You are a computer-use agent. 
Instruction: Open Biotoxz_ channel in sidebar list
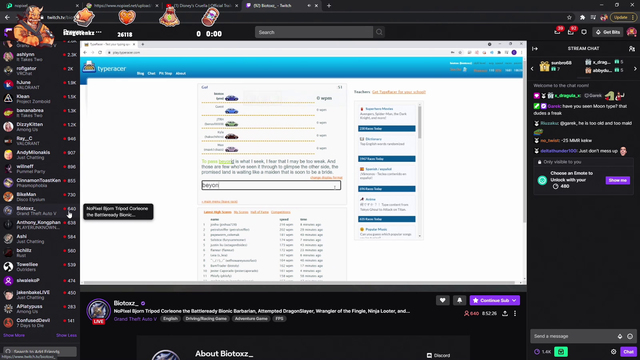[40, 211]
